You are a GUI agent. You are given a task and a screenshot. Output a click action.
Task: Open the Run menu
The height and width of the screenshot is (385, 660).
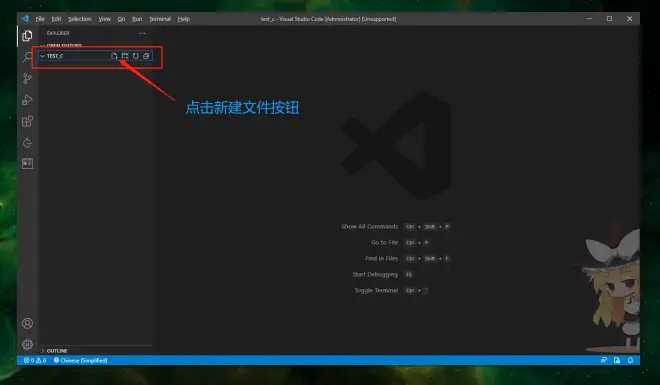point(137,19)
